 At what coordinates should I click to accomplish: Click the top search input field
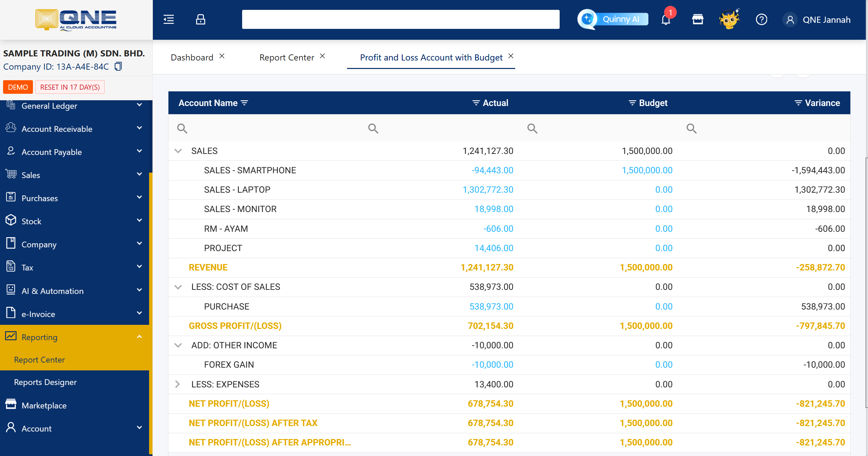click(x=400, y=19)
